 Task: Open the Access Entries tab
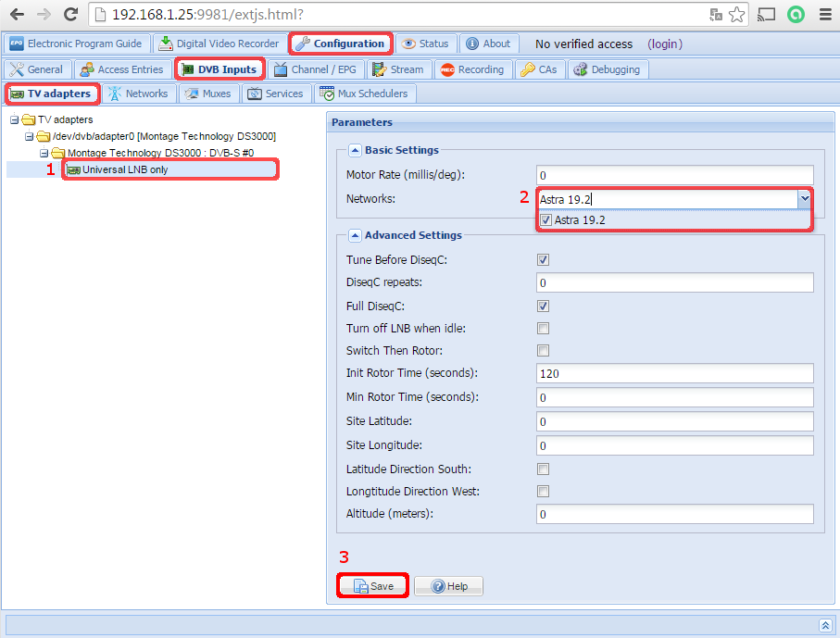[122, 69]
